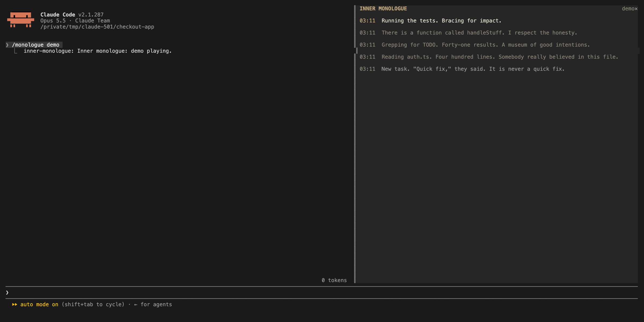Click 'demo playing' inner-monologue output line
Viewport: 644px width, 322px height.
click(x=98, y=51)
